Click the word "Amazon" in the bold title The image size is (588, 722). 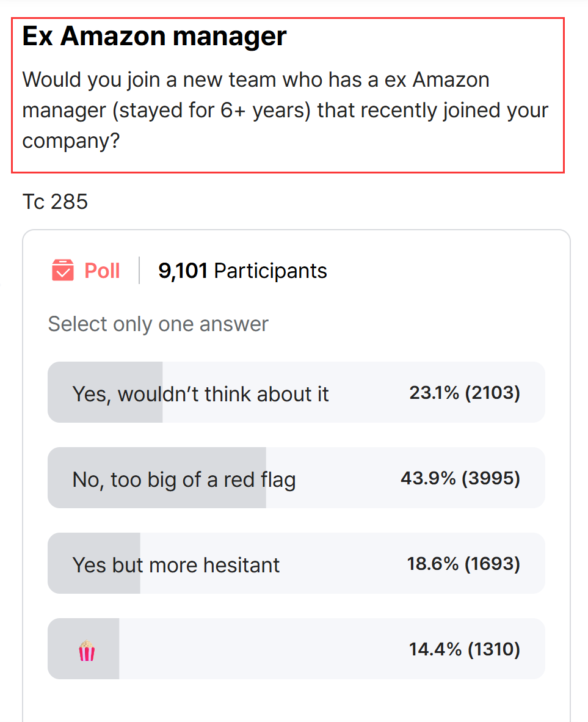click(113, 36)
